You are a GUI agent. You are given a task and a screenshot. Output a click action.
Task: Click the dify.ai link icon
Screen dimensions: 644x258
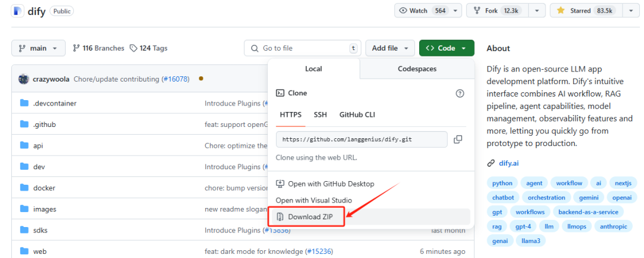coord(491,163)
